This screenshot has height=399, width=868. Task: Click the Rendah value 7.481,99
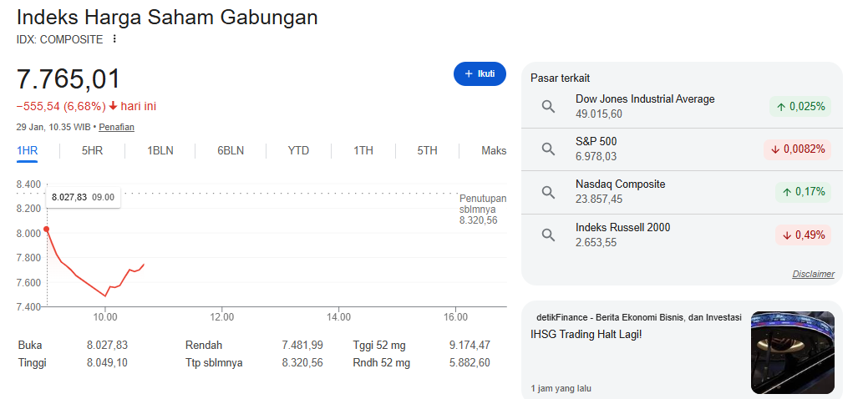pyautogui.click(x=302, y=346)
